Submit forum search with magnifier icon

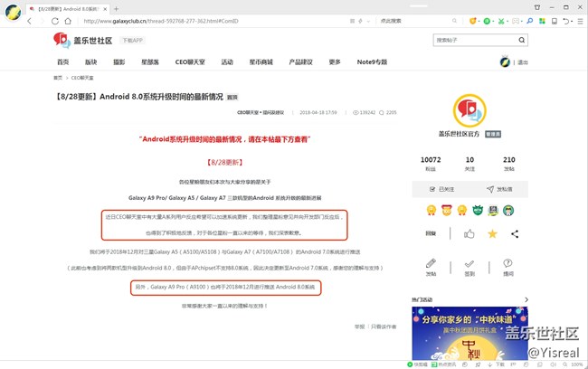(522, 40)
